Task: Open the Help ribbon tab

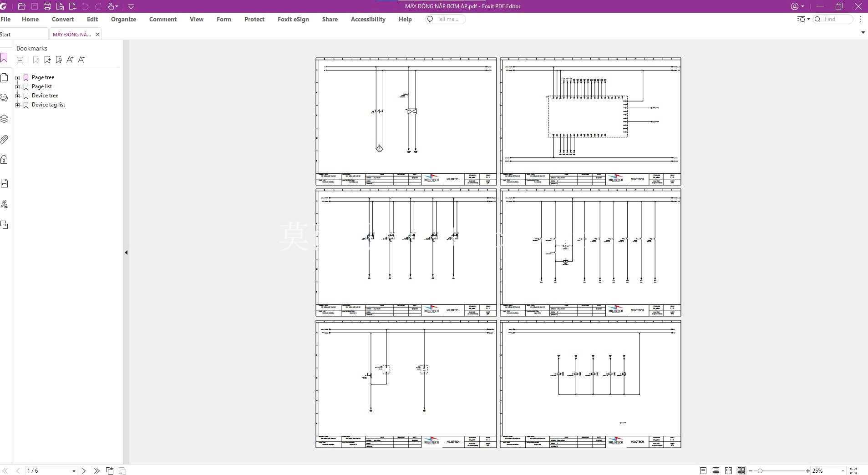Action: tap(405, 19)
